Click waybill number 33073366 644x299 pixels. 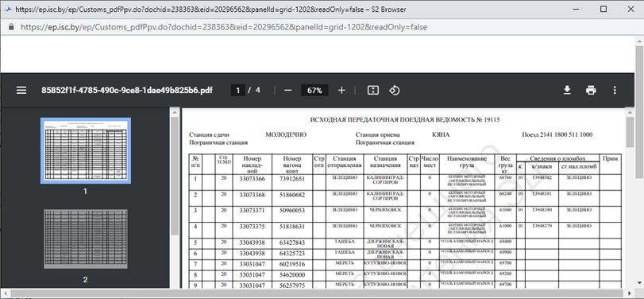click(x=253, y=179)
